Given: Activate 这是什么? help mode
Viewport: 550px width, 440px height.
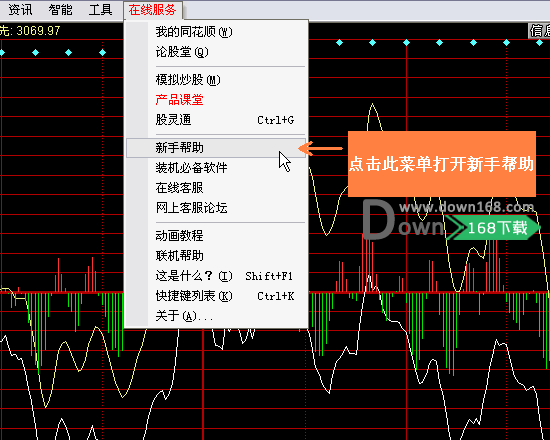Looking at the screenshot, I should click(216, 276).
